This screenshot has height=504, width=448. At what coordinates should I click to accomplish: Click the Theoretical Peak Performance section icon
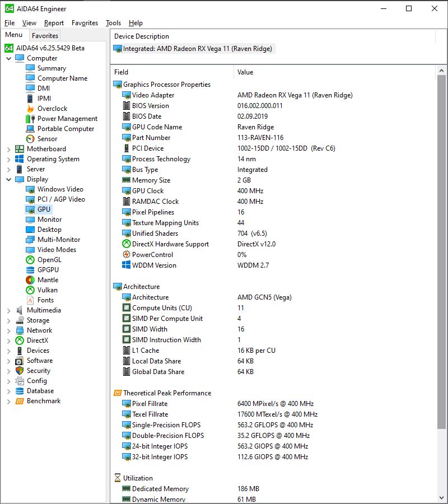118,393
